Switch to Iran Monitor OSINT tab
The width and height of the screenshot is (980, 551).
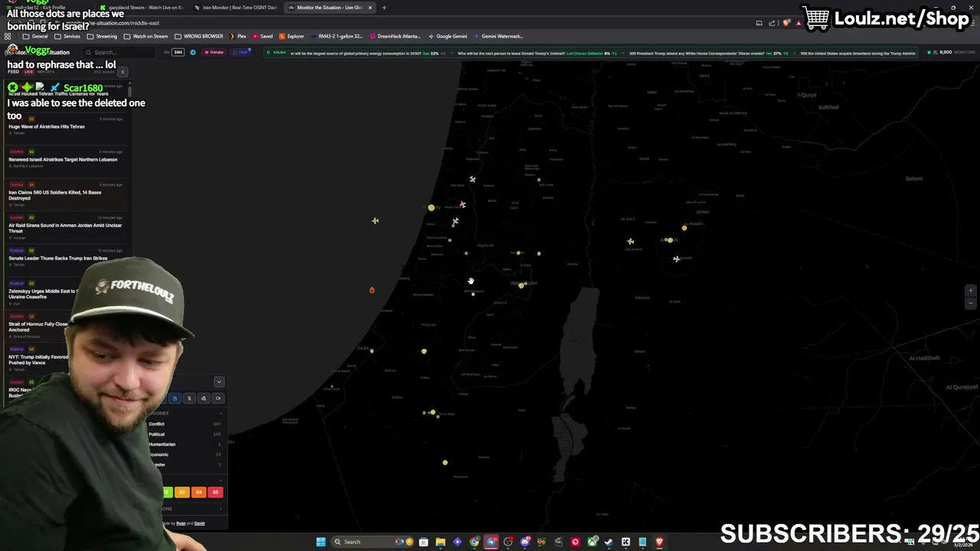tap(235, 8)
